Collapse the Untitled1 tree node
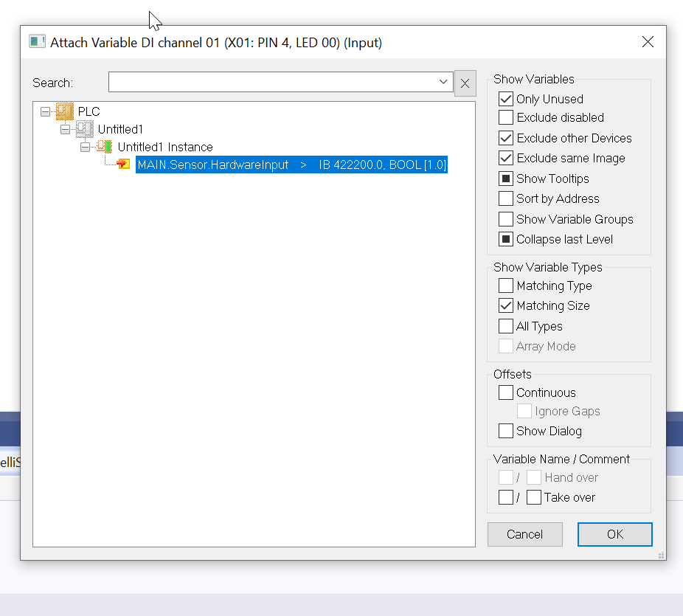 [x=65, y=129]
